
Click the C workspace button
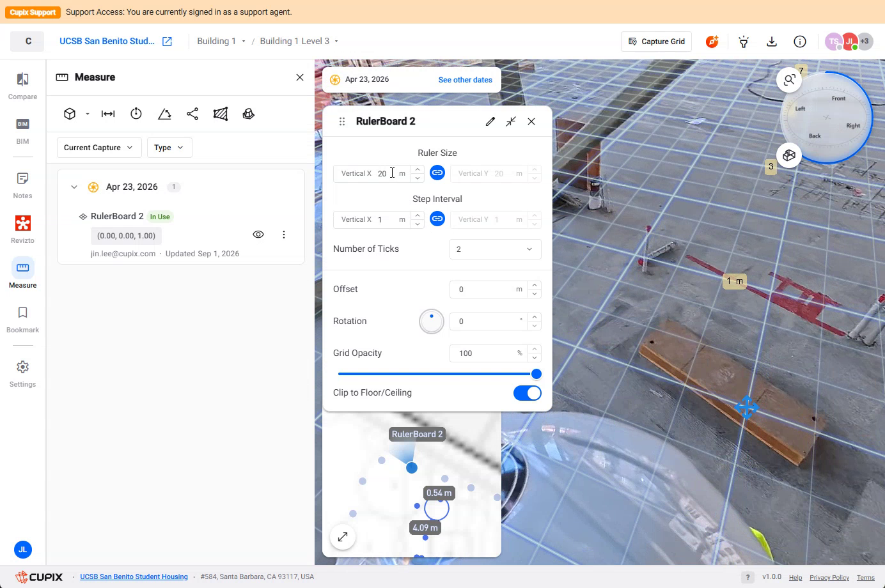[28, 42]
